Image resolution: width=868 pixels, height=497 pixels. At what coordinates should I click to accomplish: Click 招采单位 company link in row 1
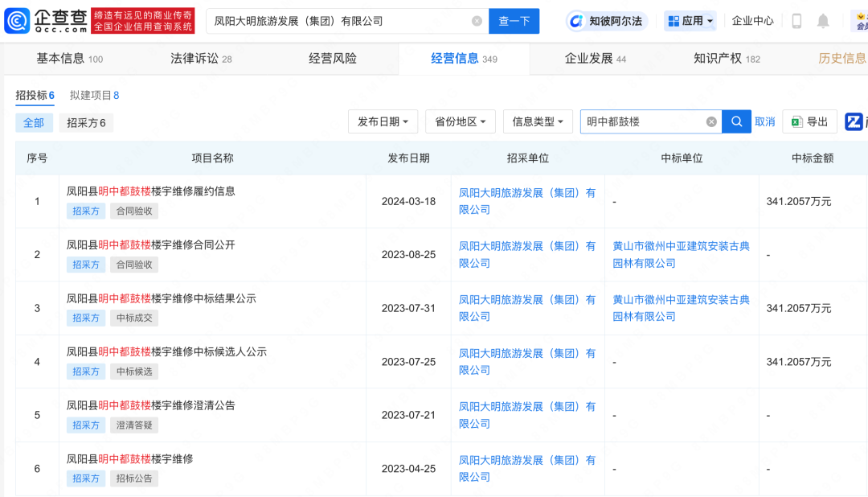[527, 201]
